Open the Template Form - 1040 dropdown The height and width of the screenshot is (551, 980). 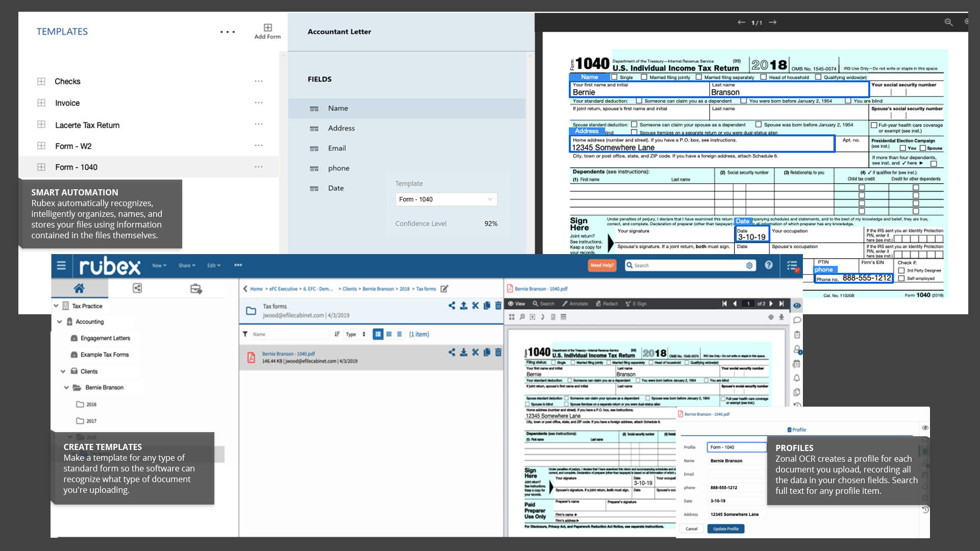446,199
